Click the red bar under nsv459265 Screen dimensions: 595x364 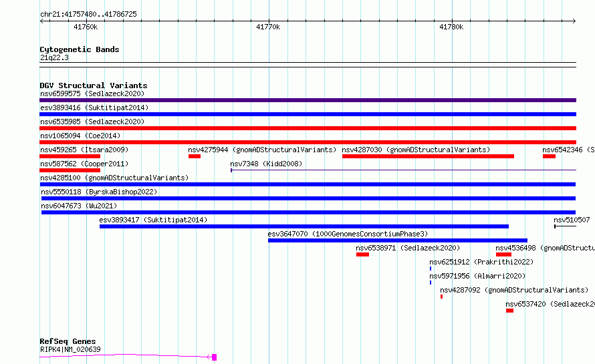point(70,156)
